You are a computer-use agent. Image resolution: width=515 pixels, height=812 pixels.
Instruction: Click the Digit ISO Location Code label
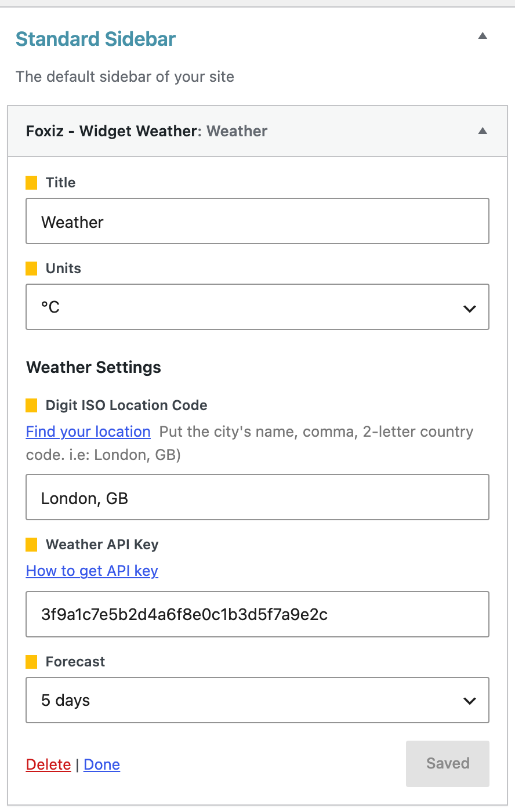[126, 405]
